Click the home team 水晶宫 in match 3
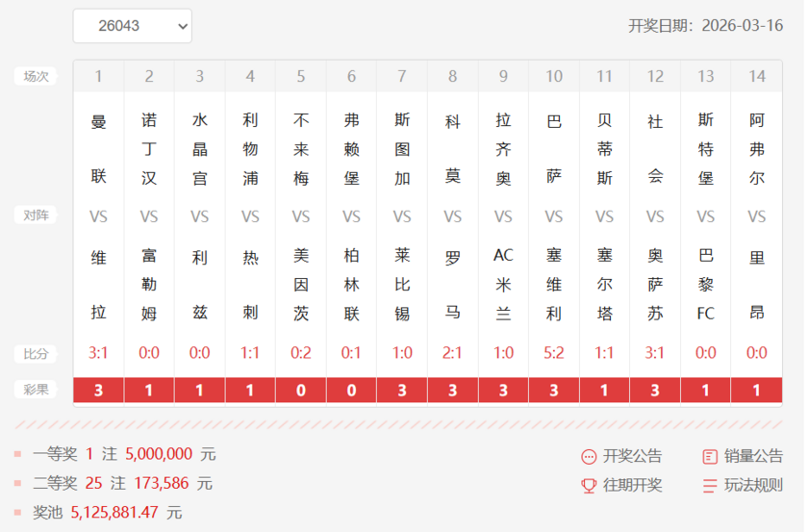Viewport: 808px width, 532px height. tap(199, 149)
